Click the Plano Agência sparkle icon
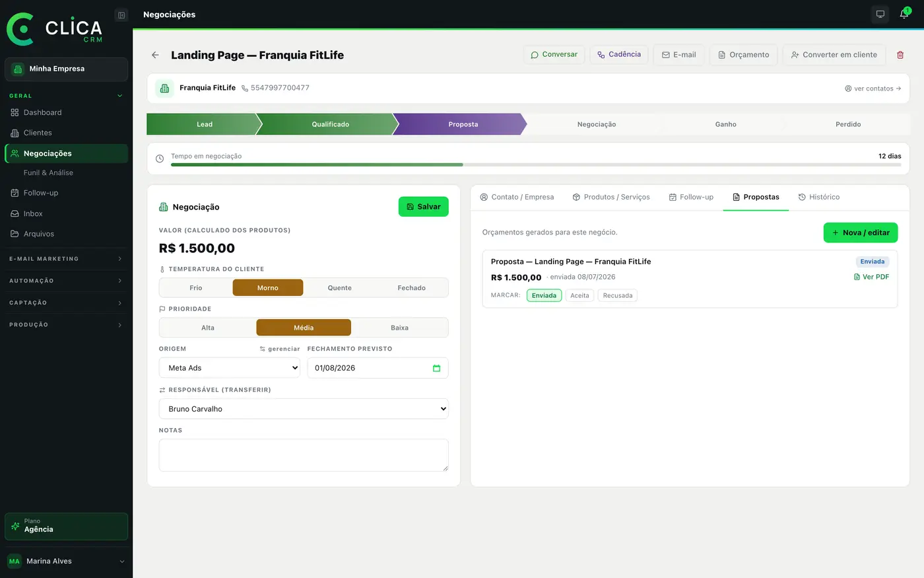 click(16, 526)
